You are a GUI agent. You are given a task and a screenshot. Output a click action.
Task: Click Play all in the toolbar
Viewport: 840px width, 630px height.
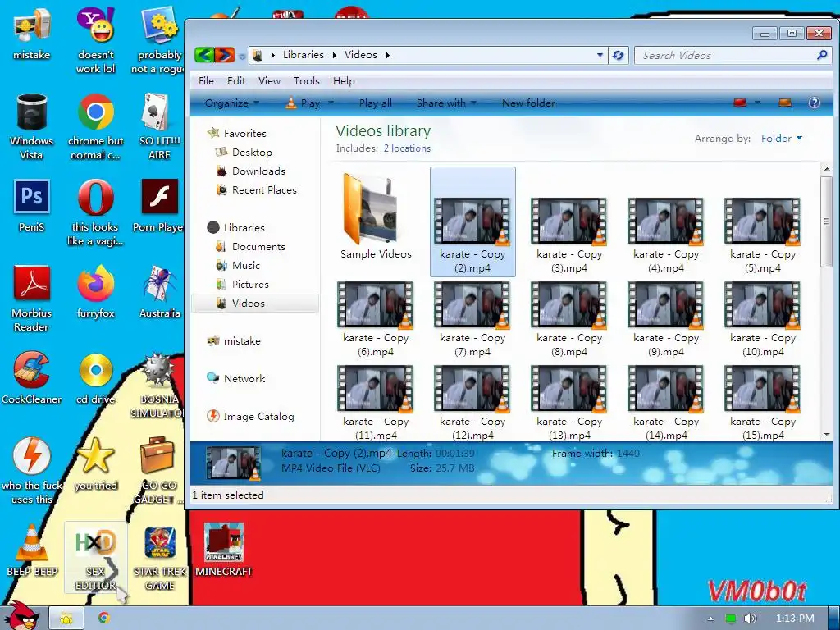point(375,103)
